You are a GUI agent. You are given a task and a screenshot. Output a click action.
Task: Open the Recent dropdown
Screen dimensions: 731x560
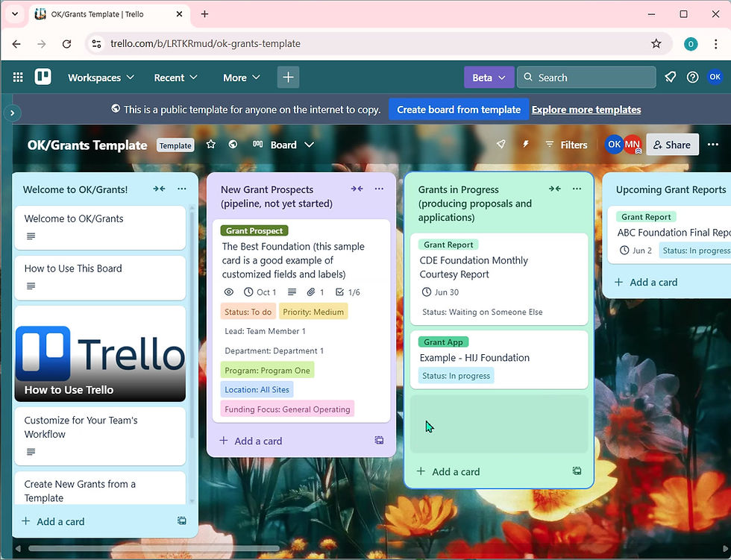tap(176, 78)
